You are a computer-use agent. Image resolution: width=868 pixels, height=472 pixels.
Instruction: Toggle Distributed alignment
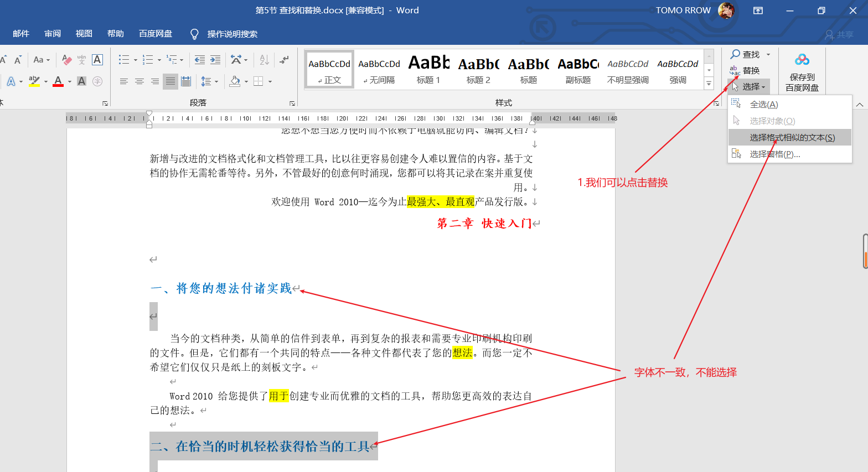186,81
